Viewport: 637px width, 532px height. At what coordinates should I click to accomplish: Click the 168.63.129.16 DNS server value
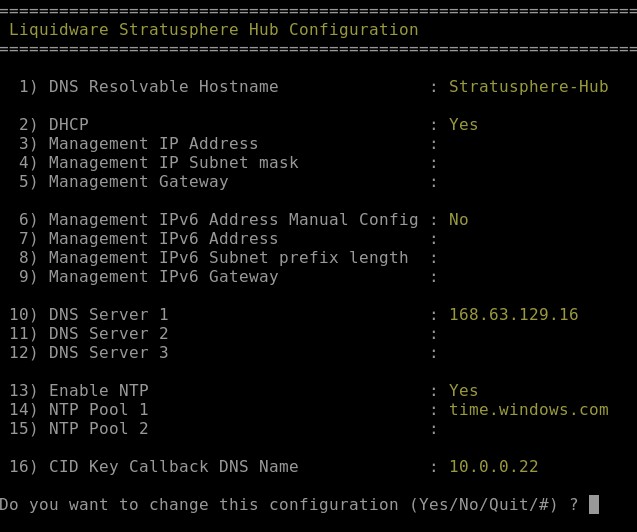pyautogui.click(x=514, y=315)
